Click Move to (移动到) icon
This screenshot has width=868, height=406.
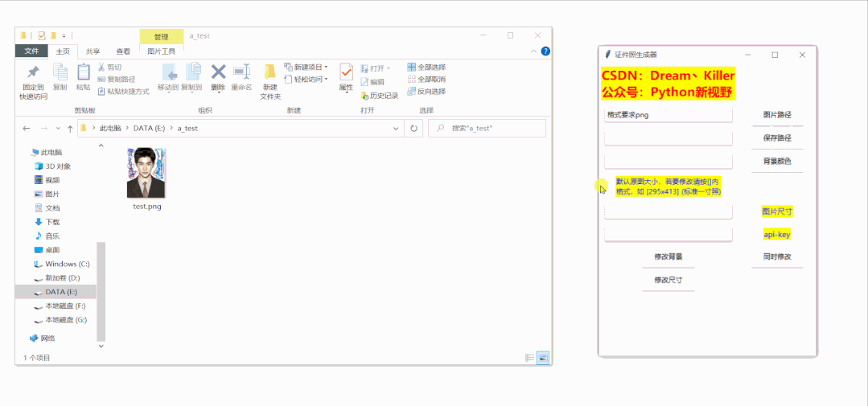tap(168, 72)
